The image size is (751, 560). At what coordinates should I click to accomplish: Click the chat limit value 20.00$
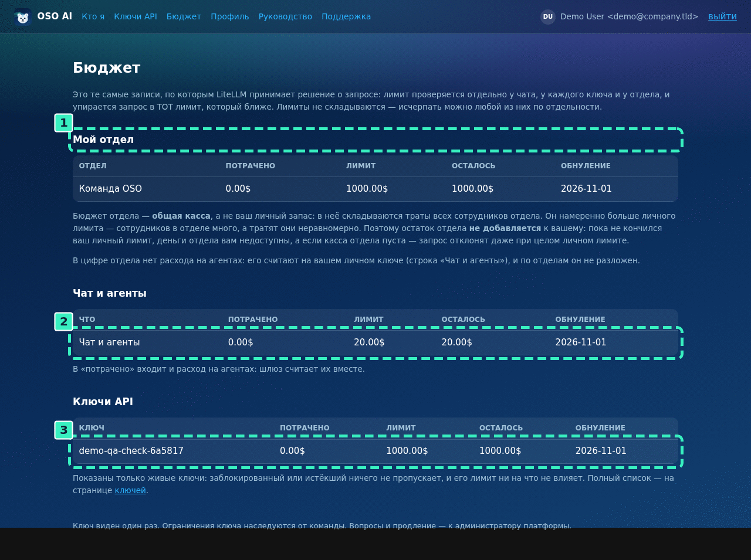369,342
